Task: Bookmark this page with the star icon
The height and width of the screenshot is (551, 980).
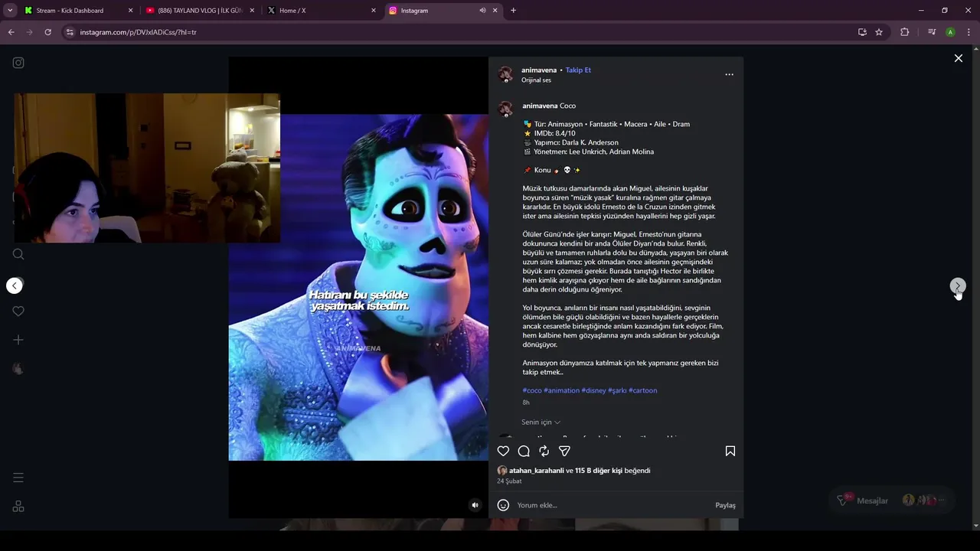Action: click(879, 32)
